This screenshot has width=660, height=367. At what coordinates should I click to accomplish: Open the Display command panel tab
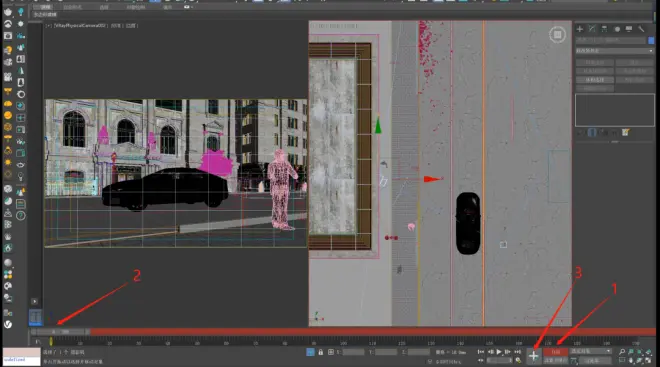(629, 29)
